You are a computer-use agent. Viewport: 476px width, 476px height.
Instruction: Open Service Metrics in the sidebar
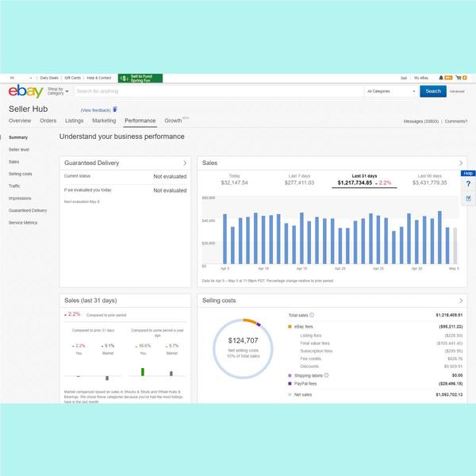coord(23,222)
